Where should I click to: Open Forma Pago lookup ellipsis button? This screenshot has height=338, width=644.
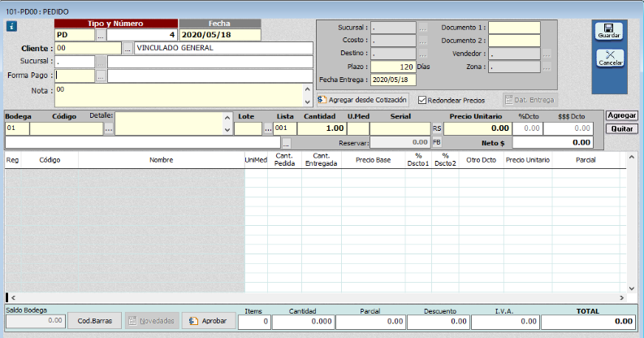(x=101, y=76)
